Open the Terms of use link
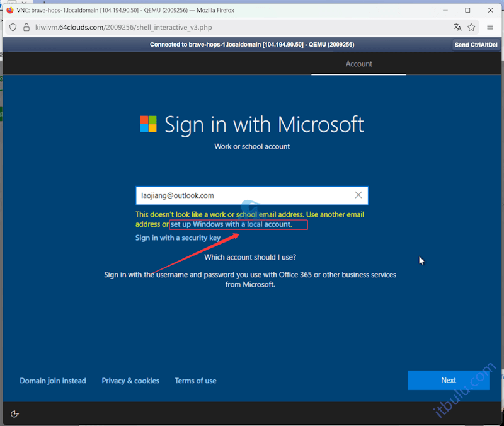The image size is (504, 426). pyautogui.click(x=195, y=381)
